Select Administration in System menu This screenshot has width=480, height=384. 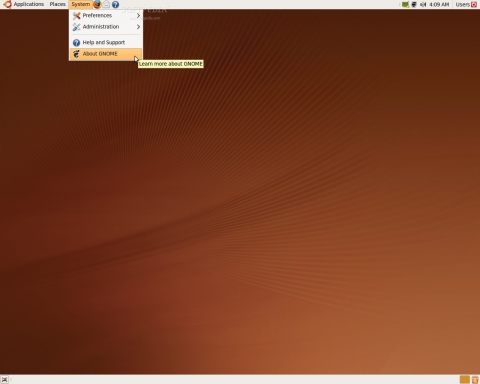click(x=106, y=27)
